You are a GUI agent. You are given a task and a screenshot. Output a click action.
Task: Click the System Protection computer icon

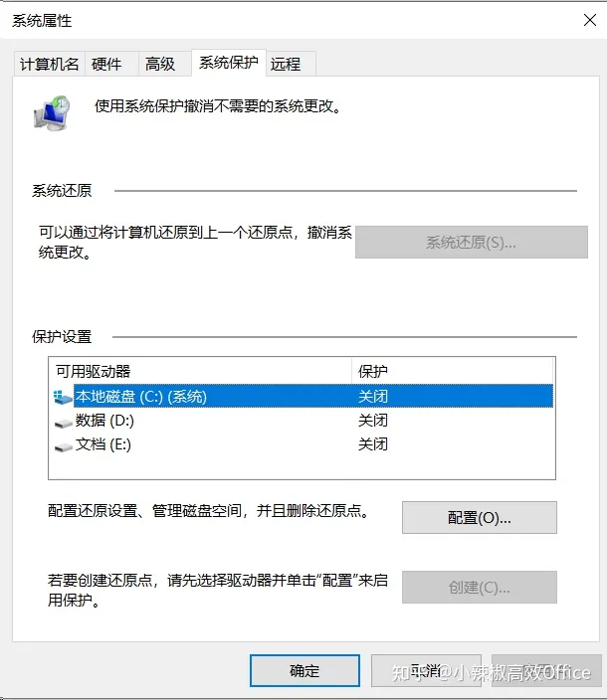[x=52, y=113]
